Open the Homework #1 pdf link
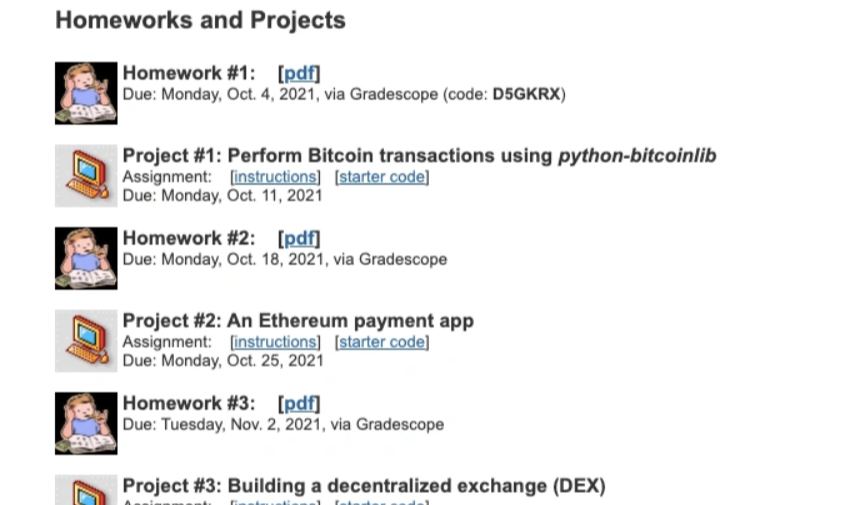Image resolution: width=842 pixels, height=505 pixels. [x=299, y=73]
